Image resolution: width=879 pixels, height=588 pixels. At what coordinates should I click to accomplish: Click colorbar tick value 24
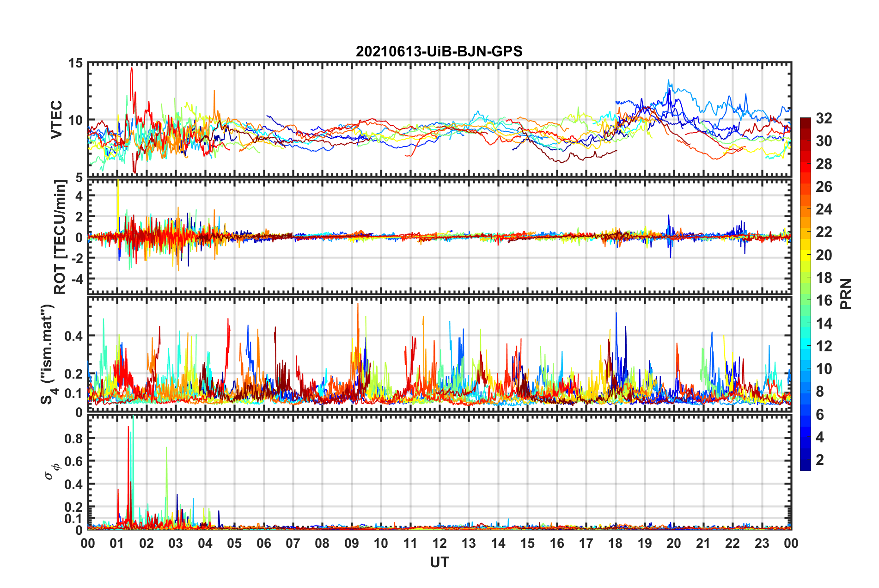(824, 209)
